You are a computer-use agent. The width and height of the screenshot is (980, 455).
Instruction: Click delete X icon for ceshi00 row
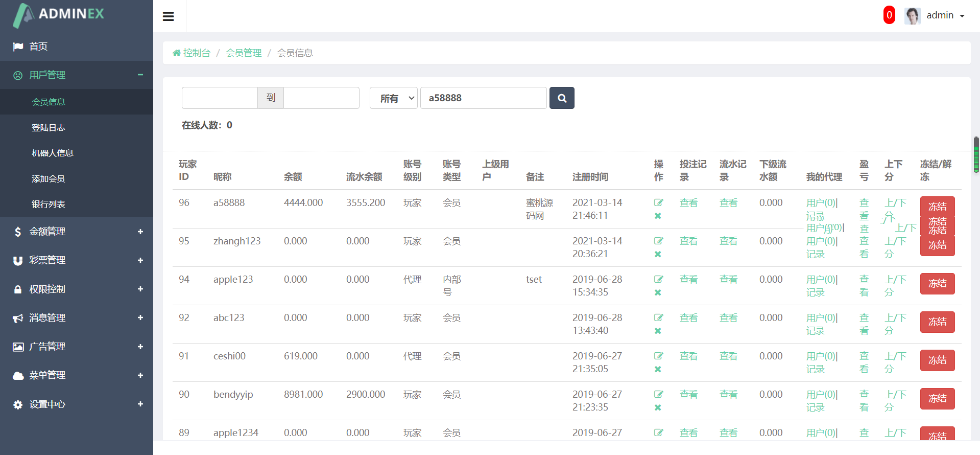tap(658, 369)
